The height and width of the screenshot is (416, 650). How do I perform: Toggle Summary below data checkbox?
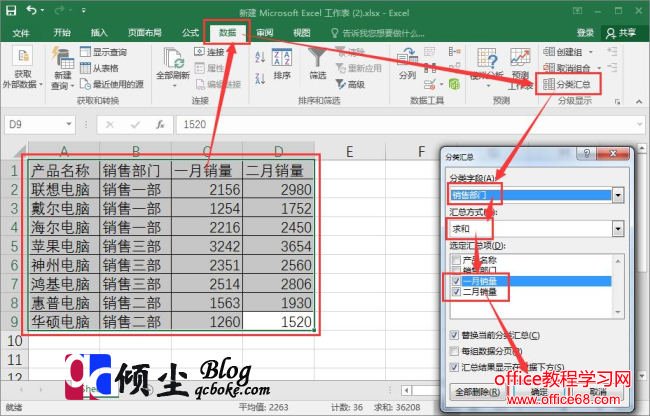point(454,367)
